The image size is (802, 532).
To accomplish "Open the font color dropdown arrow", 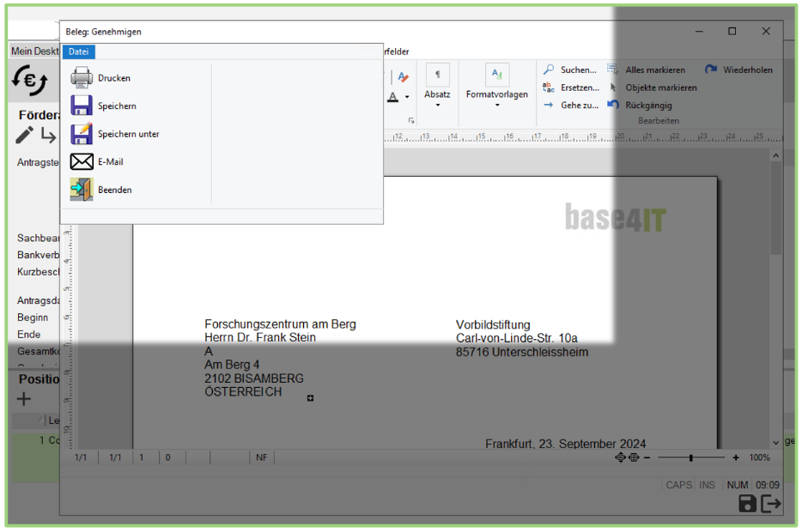I will [x=407, y=98].
